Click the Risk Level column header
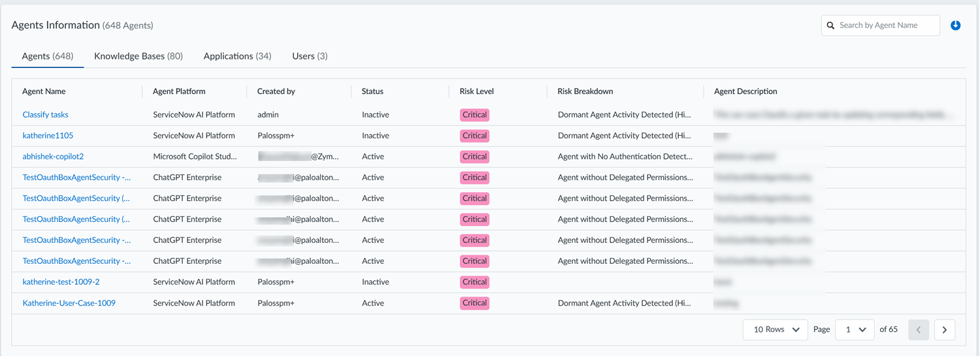The height and width of the screenshot is (356, 980). (476, 91)
